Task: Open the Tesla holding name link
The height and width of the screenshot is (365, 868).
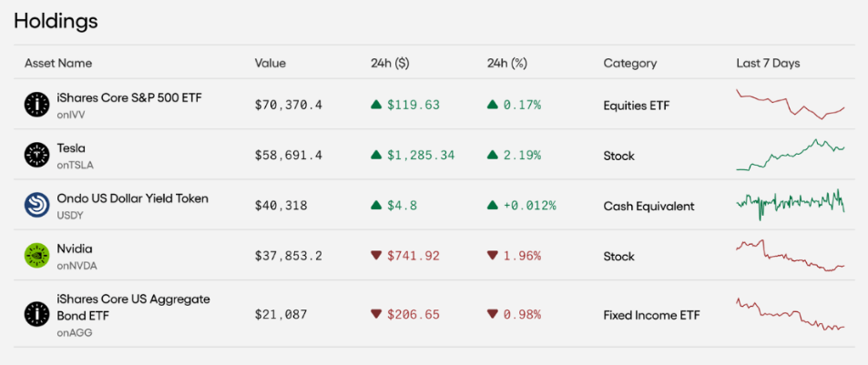Action: click(71, 148)
